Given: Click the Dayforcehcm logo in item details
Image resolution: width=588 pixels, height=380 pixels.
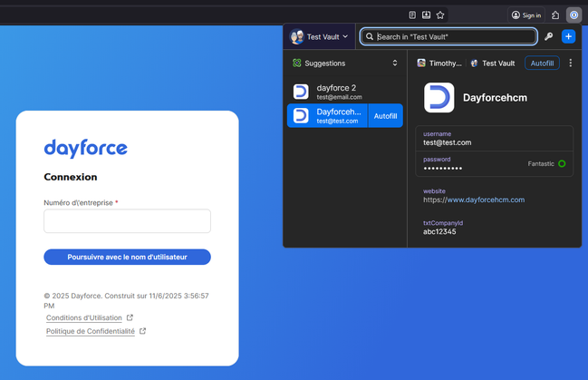Looking at the screenshot, I should tap(439, 97).
